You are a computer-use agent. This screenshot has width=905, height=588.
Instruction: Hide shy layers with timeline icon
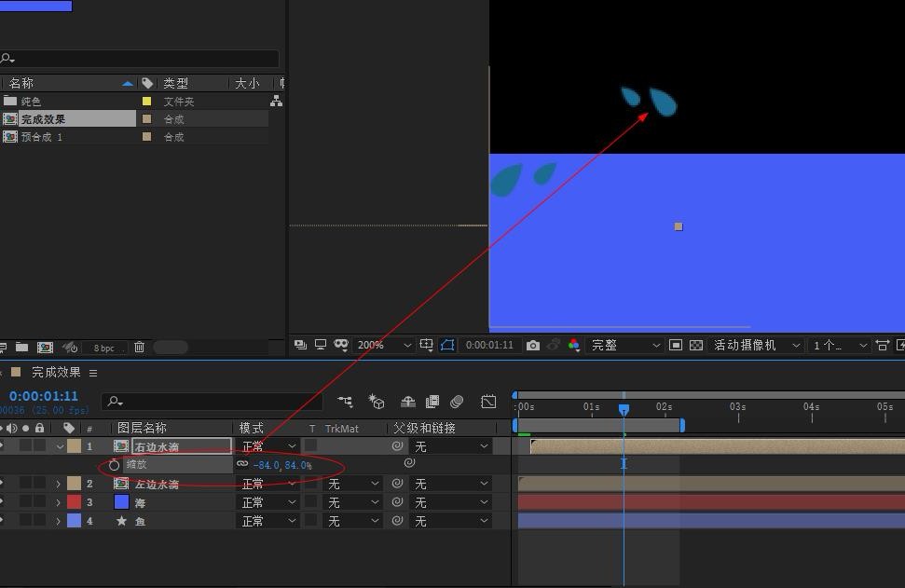[408, 401]
